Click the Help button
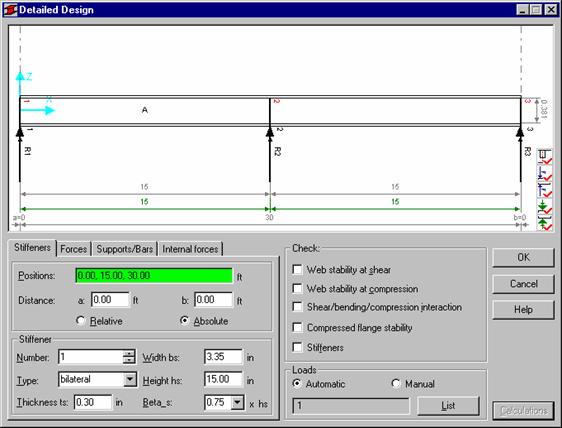562x428 pixels. [x=523, y=309]
